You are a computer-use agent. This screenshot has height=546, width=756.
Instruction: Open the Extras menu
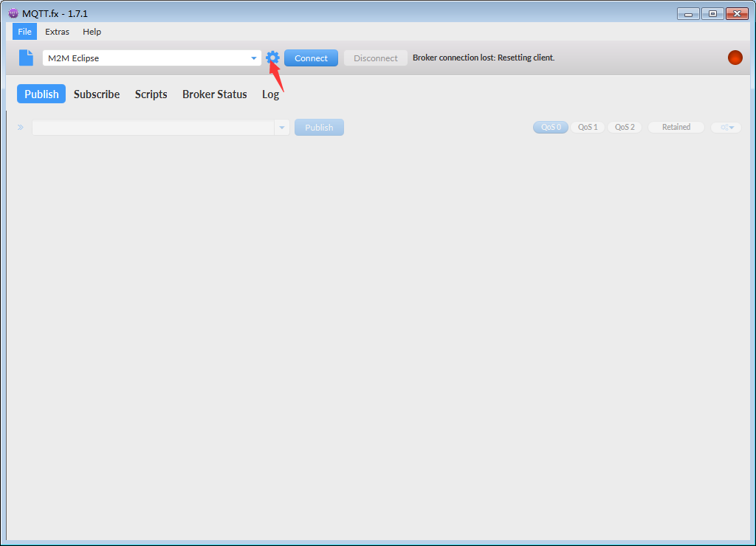57,31
